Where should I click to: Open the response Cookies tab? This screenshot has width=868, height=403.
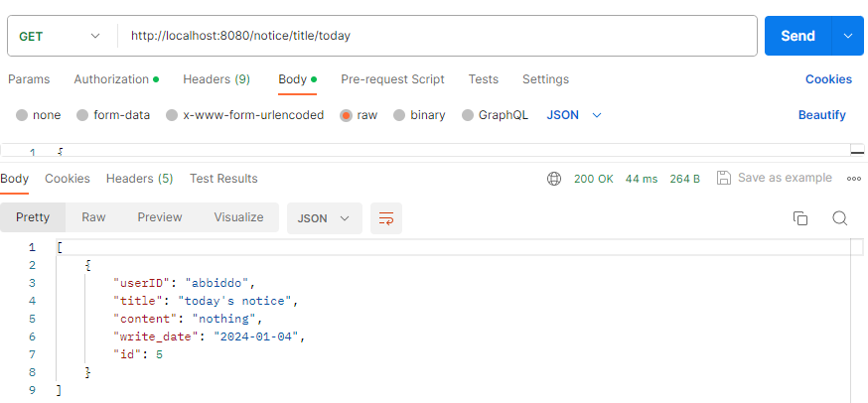pyautogui.click(x=68, y=179)
